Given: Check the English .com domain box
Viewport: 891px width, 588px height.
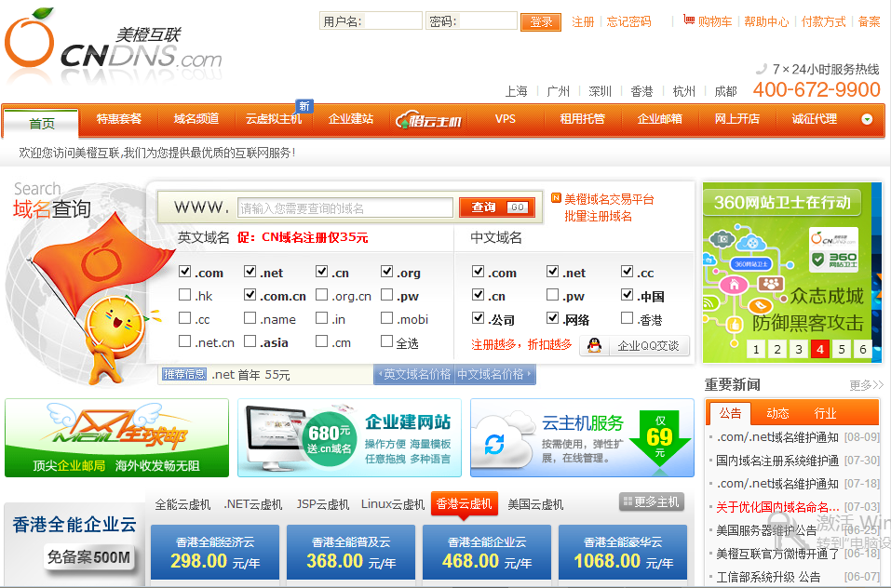Looking at the screenshot, I should point(184,272).
